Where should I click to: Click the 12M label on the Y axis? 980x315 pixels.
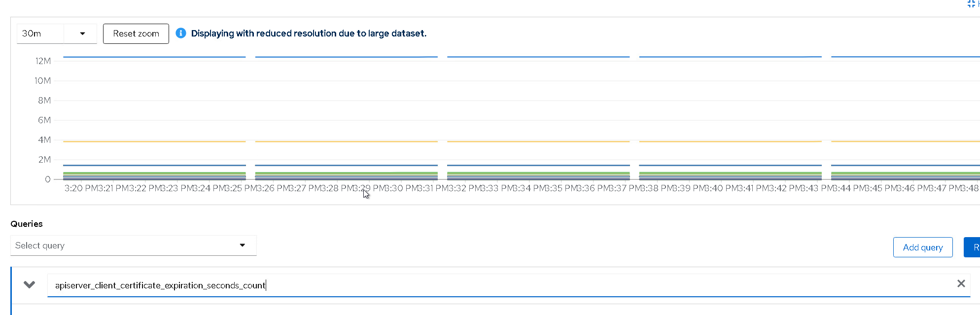43,61
